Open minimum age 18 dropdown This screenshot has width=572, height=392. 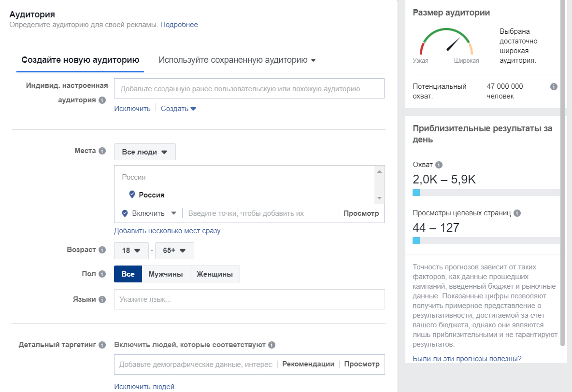[x=131, y=251]
